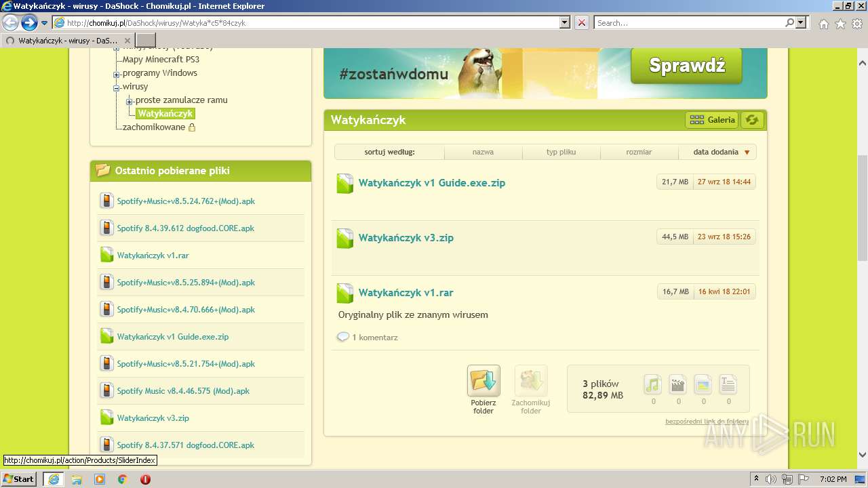
Task: Show hidden system tray icons
Action: point(756,479)
